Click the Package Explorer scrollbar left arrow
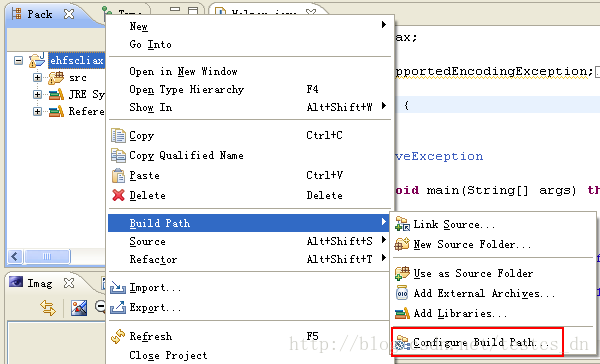This screenshot has height=364, width=600. coord(15,256)
